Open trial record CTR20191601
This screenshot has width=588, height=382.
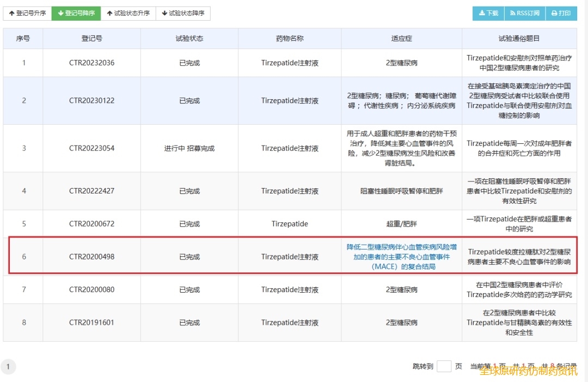91,323
